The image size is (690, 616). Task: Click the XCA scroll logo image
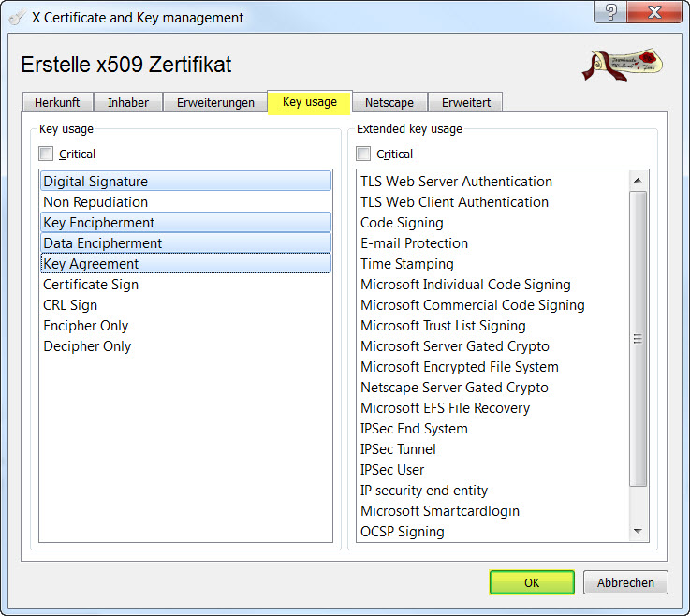621,64
